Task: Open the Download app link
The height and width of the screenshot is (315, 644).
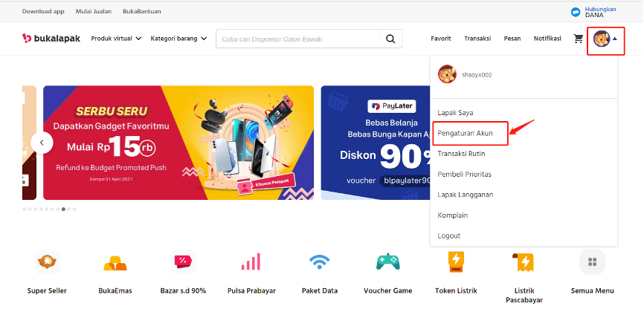Action: click(43, 11)
